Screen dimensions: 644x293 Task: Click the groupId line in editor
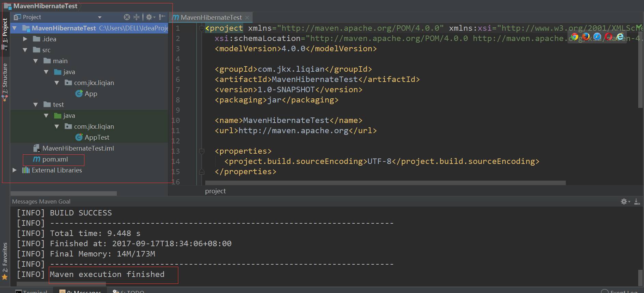pyautogui.click(x=293, y=69)
